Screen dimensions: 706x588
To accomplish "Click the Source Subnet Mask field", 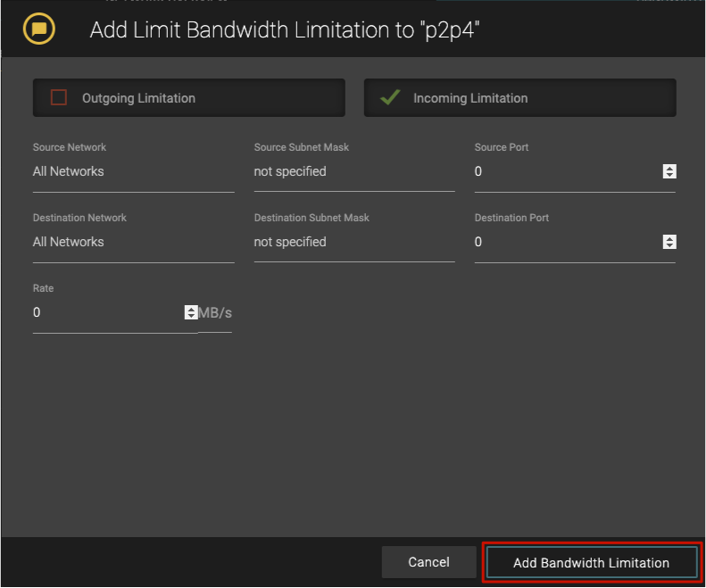I will click(354, 171).
